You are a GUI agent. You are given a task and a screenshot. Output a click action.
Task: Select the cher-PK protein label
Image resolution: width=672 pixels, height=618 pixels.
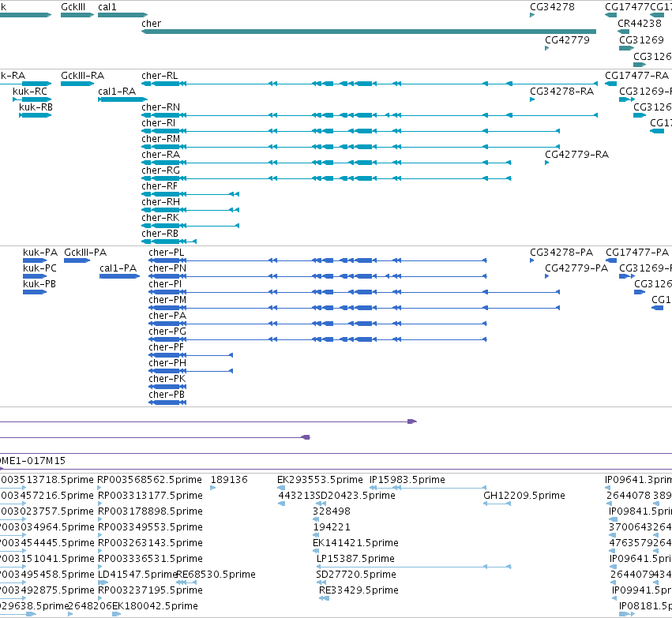pyautogui.click(x=167, y=380)
